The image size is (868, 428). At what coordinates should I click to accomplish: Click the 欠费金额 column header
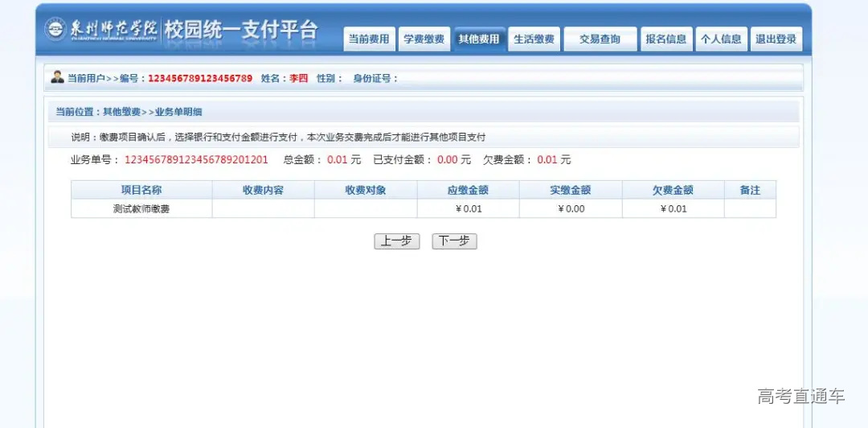(674, 190)
